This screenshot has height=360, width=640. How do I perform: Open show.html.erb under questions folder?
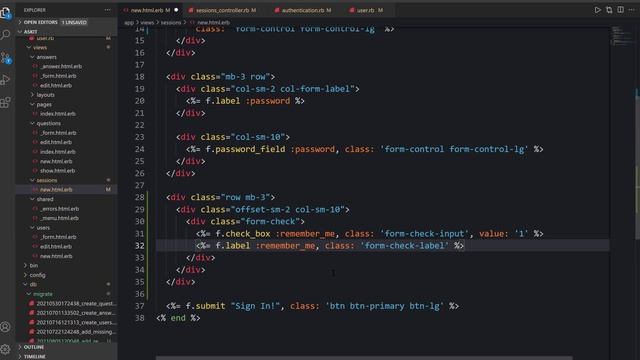(x=58, y=171)
